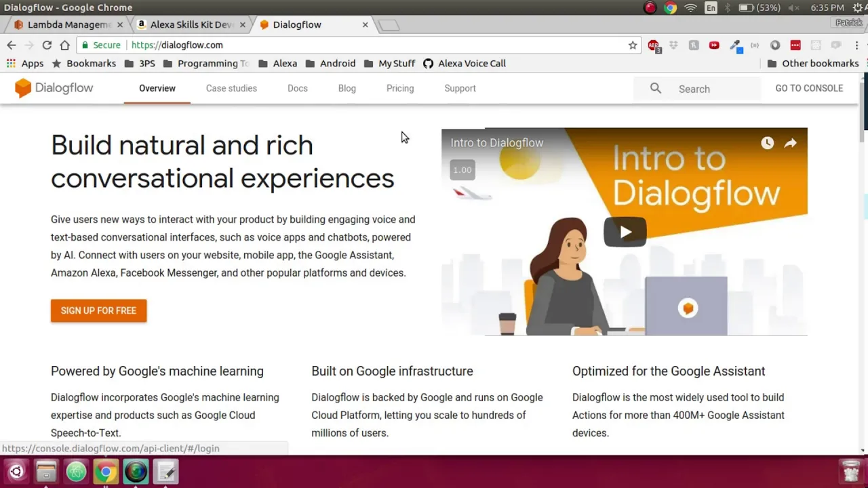Click the 'Optimized for the Google Assistant' heading

[669, 371]
